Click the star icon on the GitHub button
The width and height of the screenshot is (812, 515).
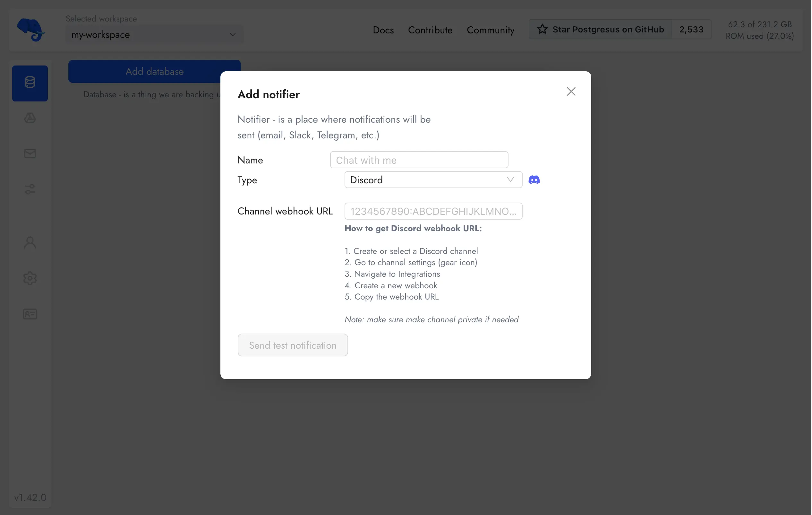[542, 29]
